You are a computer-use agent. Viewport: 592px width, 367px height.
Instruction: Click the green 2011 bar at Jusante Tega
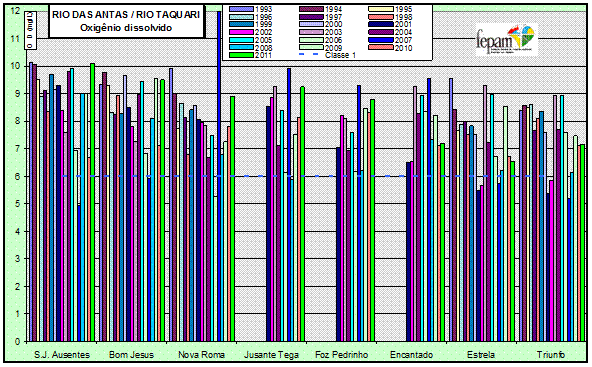pos(302,214)
